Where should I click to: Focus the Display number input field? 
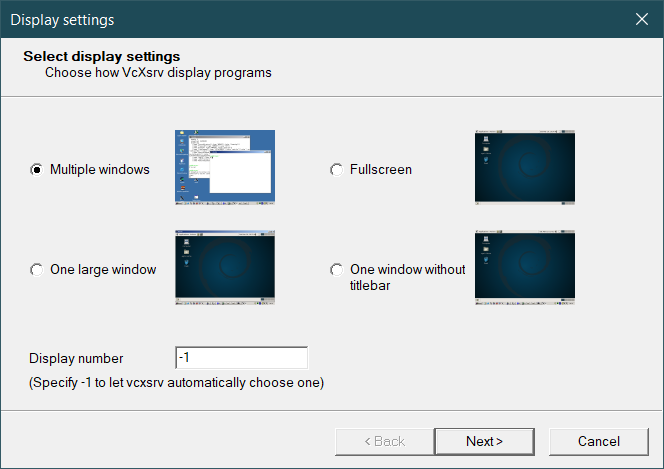(241, 358)
